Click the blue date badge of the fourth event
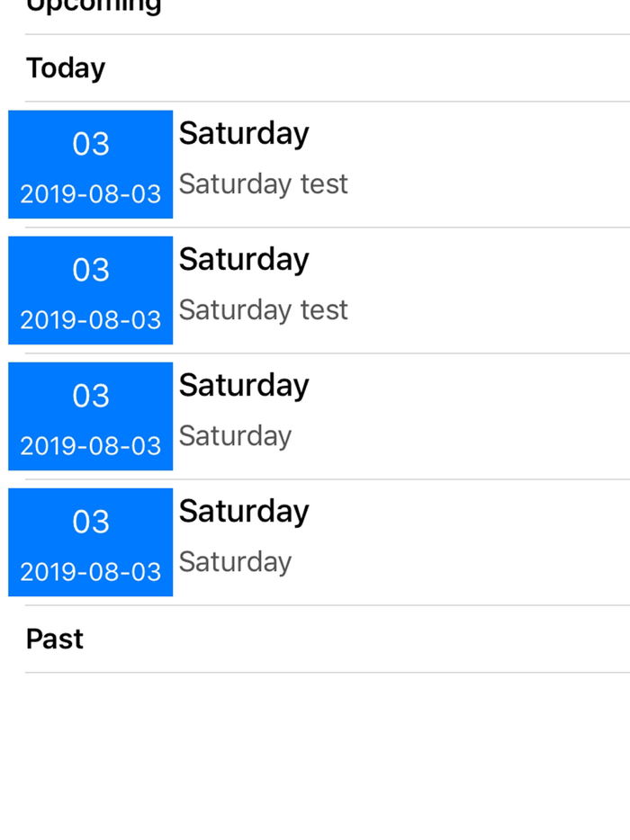 click(x=90, y=542)
